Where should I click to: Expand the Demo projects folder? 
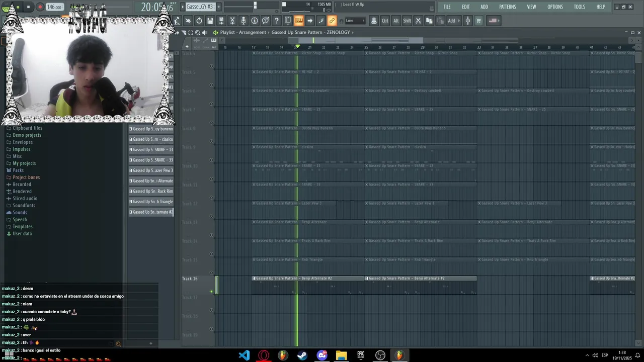click(x=27, y=135)
